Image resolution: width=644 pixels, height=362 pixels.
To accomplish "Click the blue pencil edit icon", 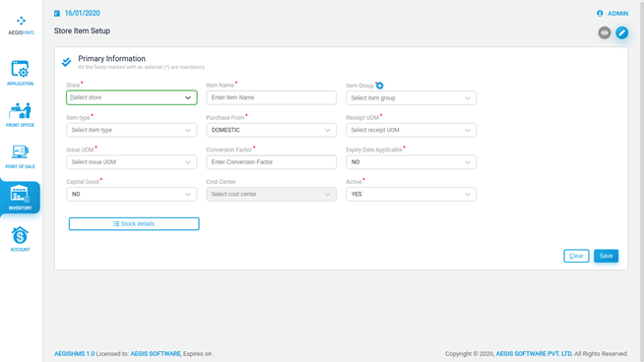I will [x=621, y=32].
